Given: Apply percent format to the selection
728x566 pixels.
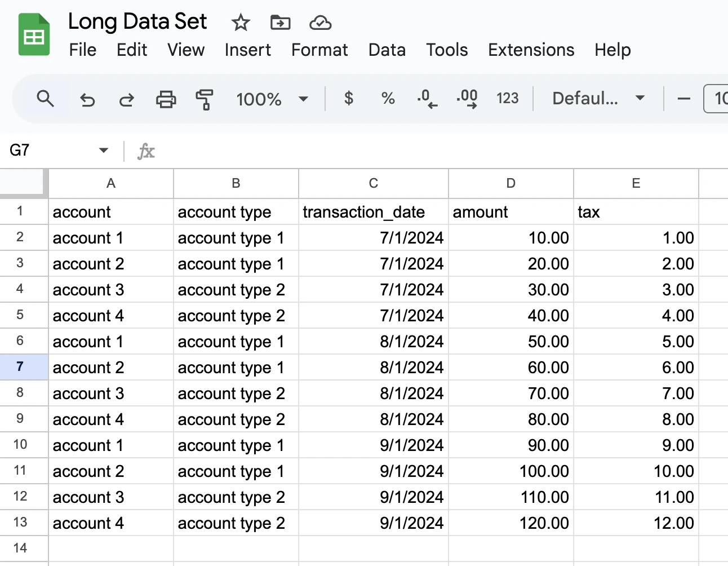Looking at the screenshot, I should coord(388,99).
